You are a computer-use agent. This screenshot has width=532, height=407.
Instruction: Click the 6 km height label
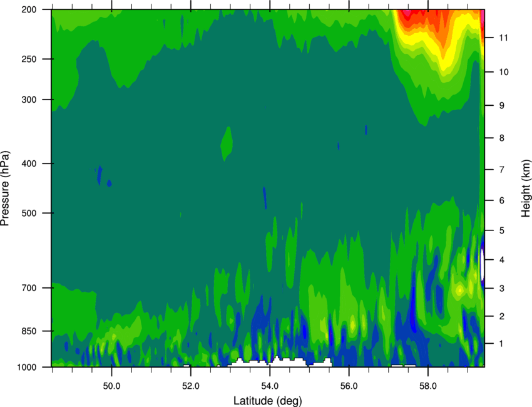502,200
